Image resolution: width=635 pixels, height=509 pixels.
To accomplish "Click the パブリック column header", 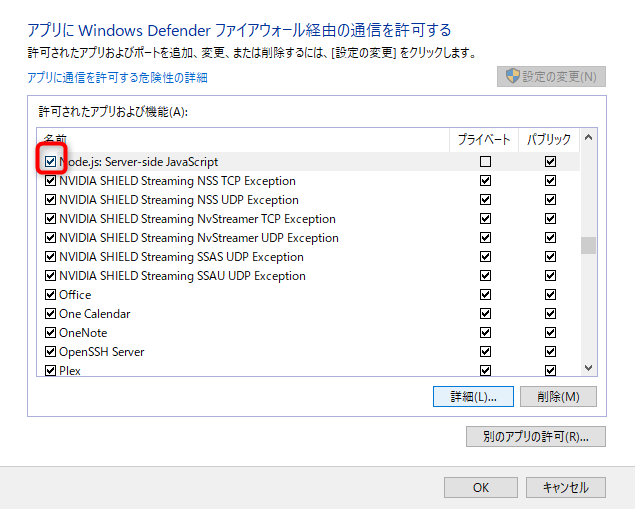I will (x=549, y=140).
